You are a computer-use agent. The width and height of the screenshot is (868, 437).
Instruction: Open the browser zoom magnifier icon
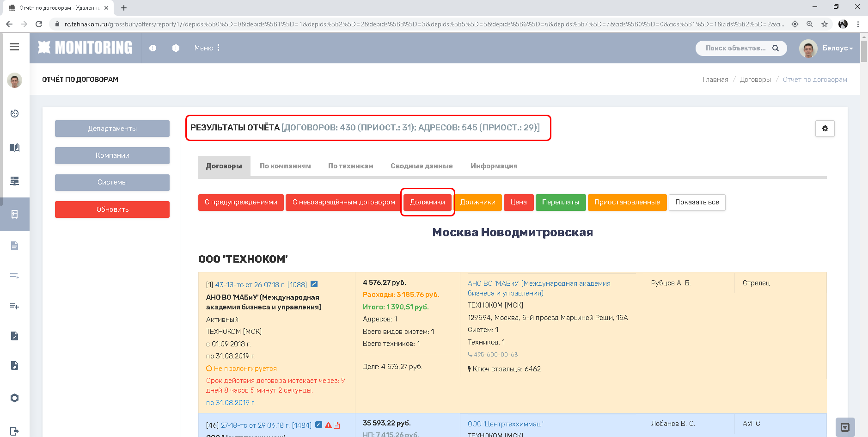[x=810, y=24]
